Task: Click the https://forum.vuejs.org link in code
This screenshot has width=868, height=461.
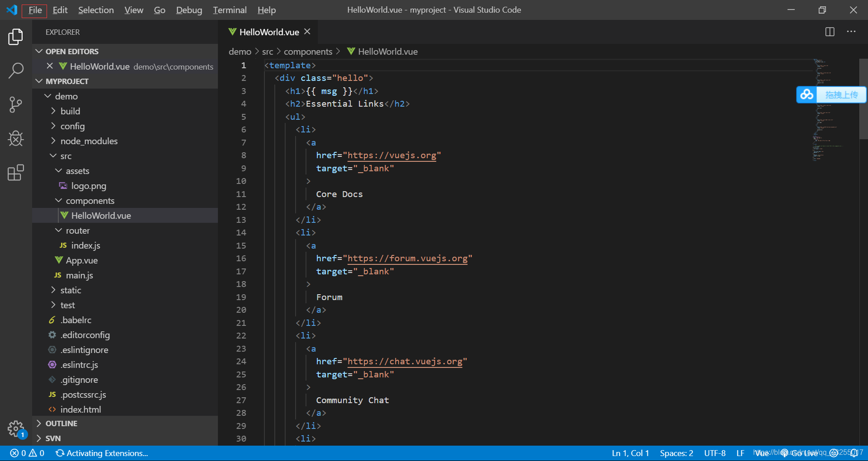Action: 407,258
